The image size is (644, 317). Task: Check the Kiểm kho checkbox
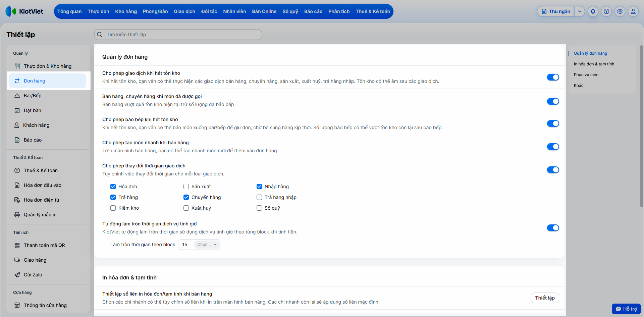click(x=113, y=208)
